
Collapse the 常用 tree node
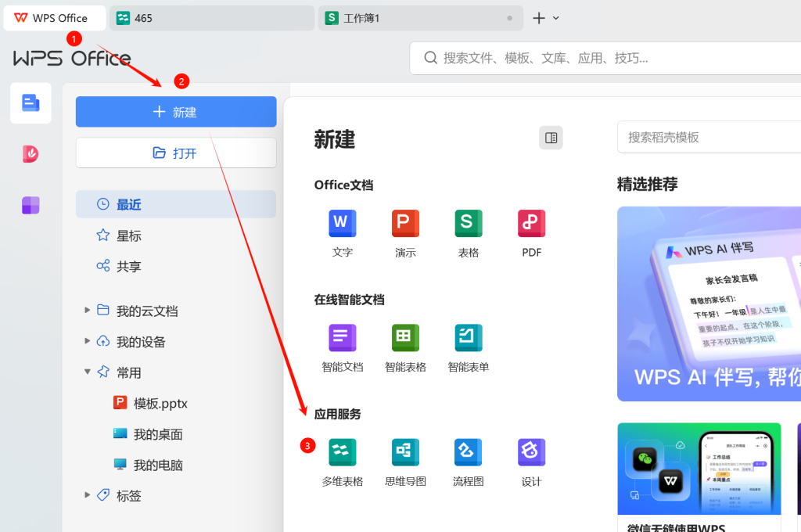pyautogui.click(x=88, y=372)
